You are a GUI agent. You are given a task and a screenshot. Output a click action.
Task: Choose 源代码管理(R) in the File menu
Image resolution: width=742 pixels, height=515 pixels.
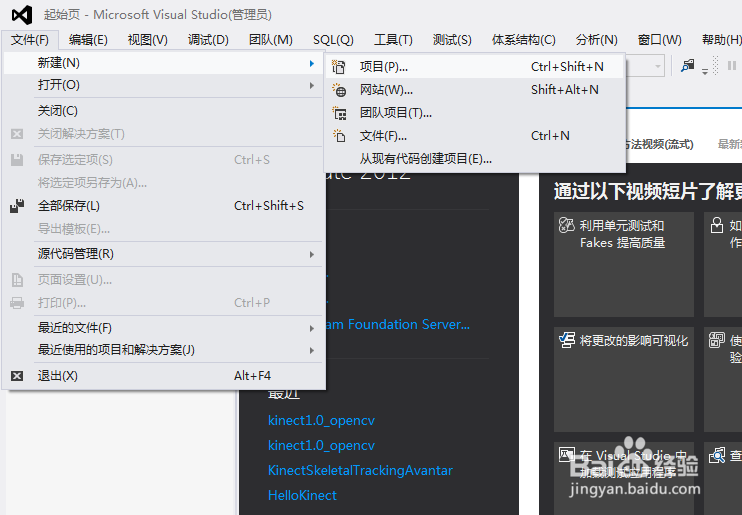click(163, 254)
